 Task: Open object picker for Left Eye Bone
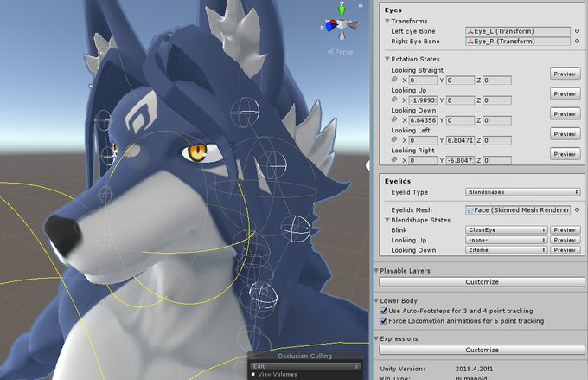577,31
